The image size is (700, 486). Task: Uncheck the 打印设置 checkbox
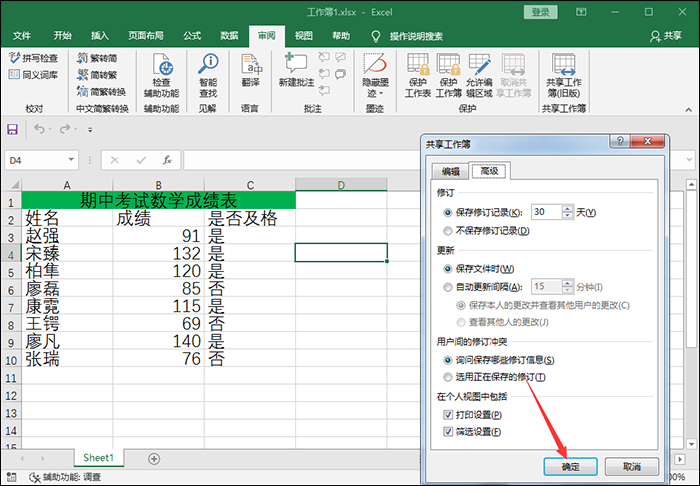(x=447, y=414)
